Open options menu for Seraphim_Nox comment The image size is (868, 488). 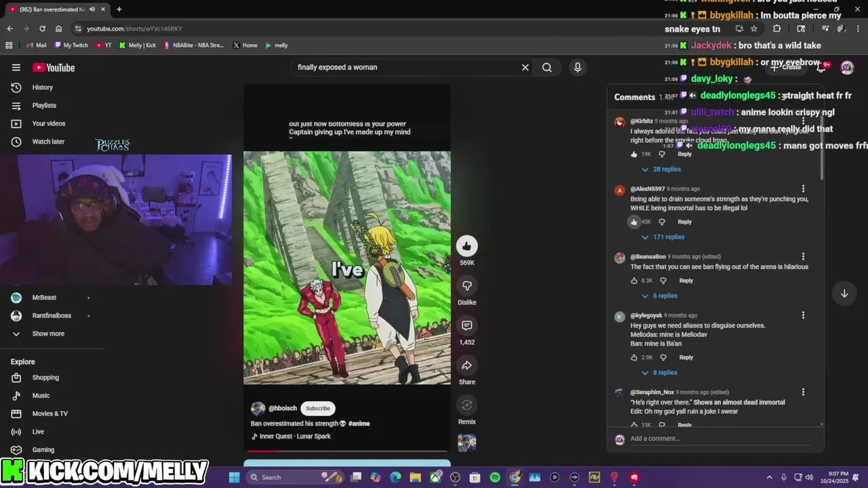click(803, 392)
